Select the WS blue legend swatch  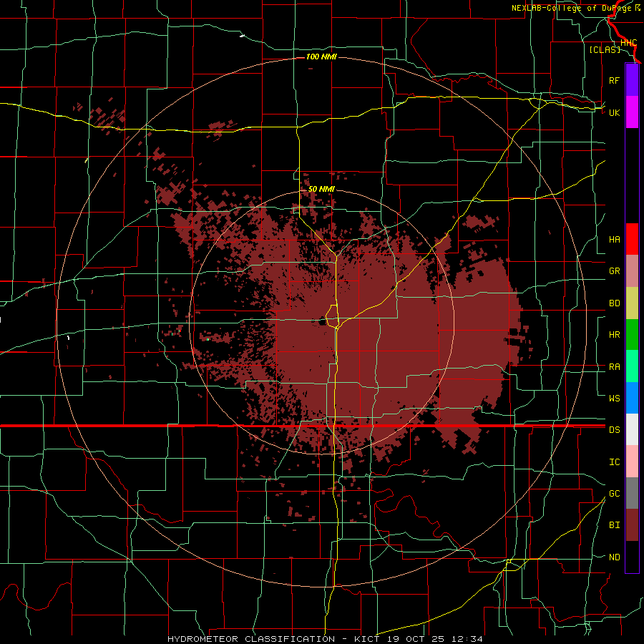(x=632, y=398)
